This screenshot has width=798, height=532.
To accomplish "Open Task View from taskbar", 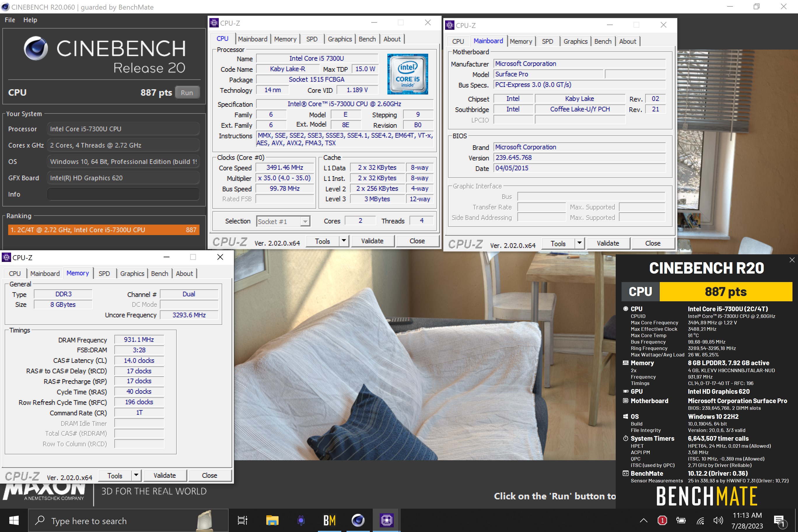I will [243, 520].
